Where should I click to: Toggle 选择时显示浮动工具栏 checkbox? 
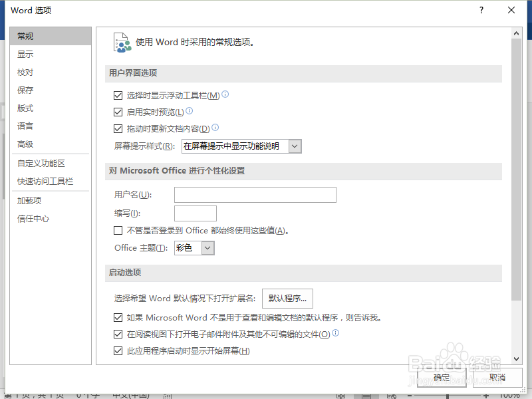(118, 96)
